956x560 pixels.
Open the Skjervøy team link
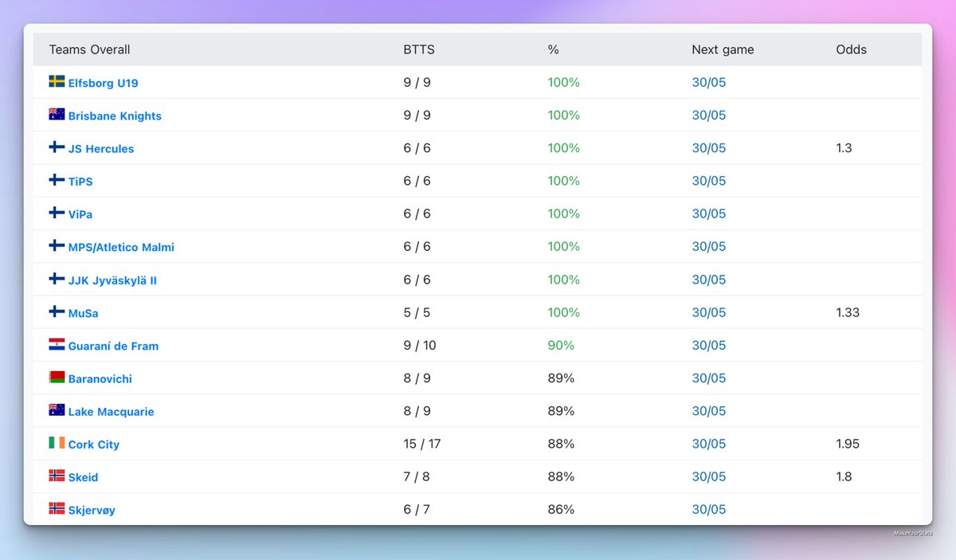coord(92,510)
